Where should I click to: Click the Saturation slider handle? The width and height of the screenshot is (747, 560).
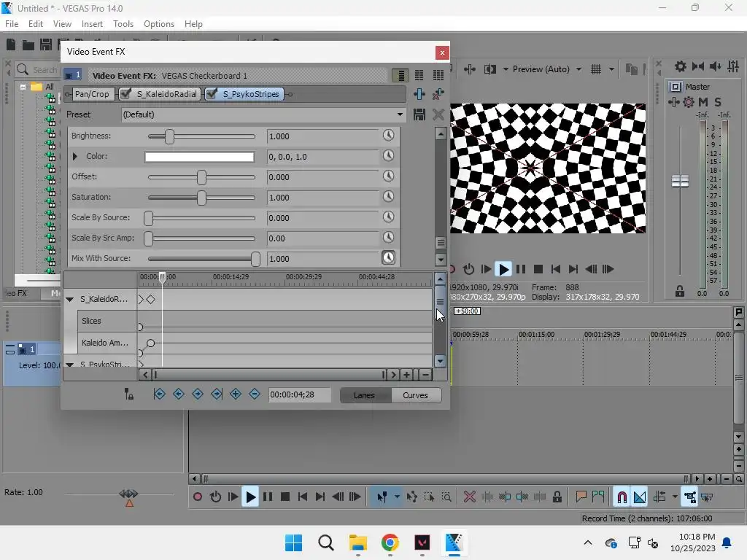click(x=201, y=197)
